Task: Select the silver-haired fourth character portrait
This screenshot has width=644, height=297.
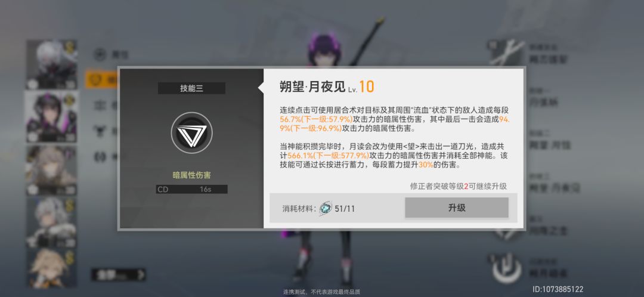Action: pos(52,222)
